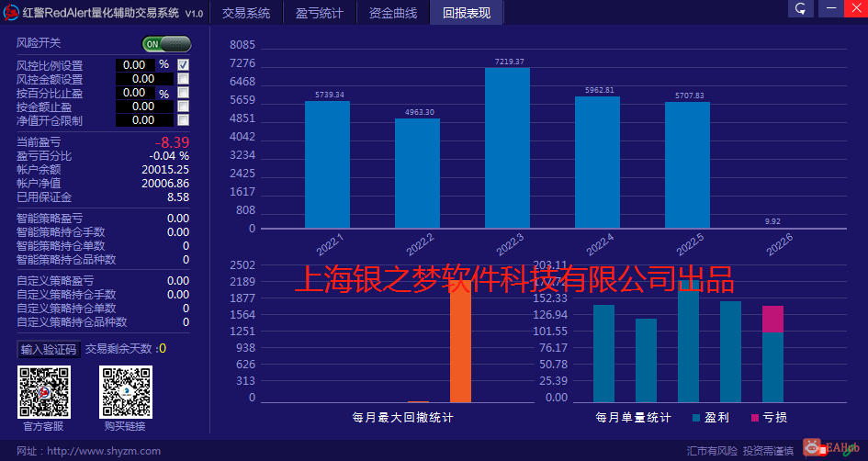Image resolution: width=868 pixels, height=461 pixels.
Task: Click the 汇市有风险 投资需谨慎 notice
Action: 740,451
